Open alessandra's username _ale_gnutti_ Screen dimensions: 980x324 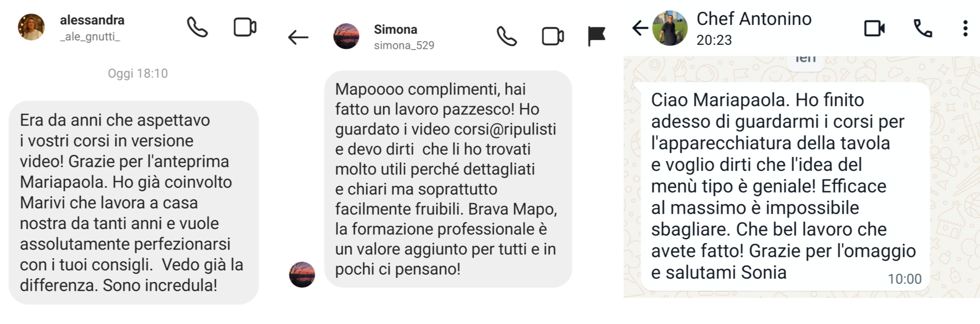(90, 36)
